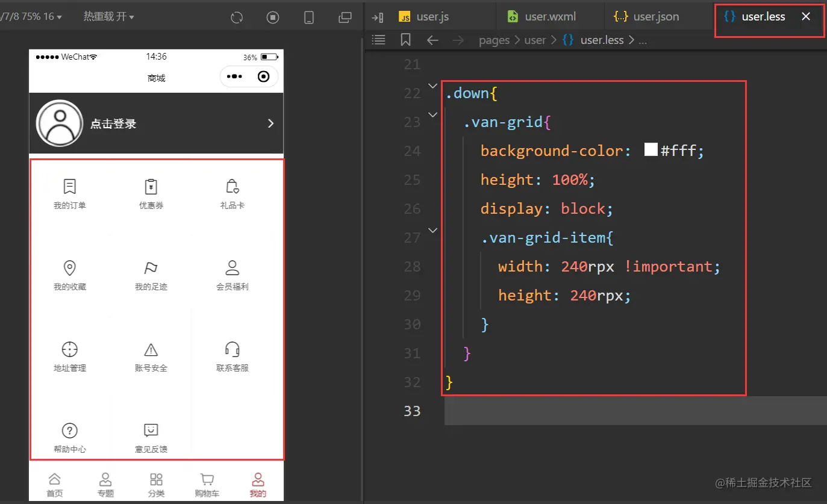Click the detach simulator window icon
This screenshot has width=827, height=504.
coord(345,17)
